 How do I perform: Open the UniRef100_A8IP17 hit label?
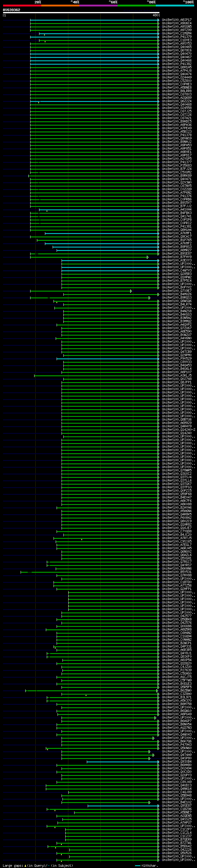tap(177, 20)
